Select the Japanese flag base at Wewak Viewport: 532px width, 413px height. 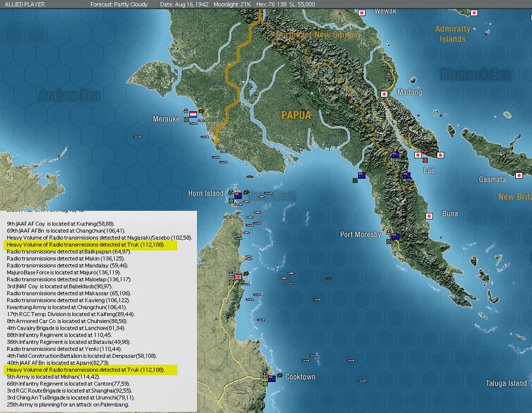pyautogui.click(x=362, y=13)
